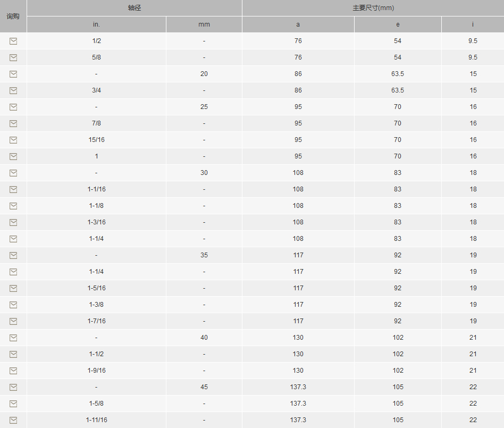
Task: Select envelope icon for 3/4 inch row
Action: [x=13, y=91]
